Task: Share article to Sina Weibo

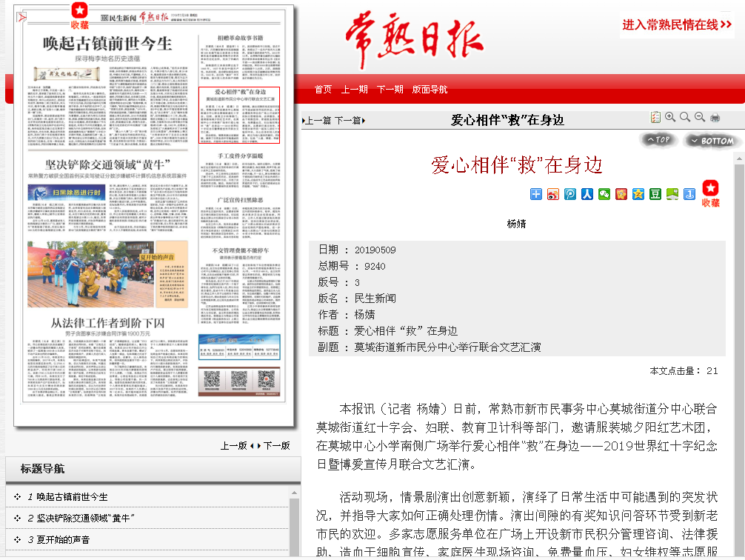Action: pyautogui.click(x=553, y=194)
